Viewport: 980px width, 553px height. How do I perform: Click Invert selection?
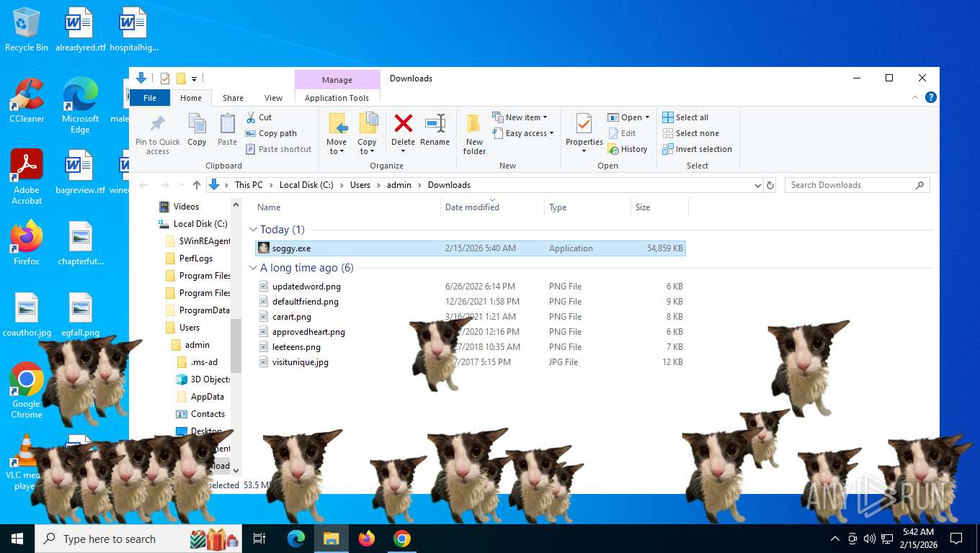pos(697,149)
